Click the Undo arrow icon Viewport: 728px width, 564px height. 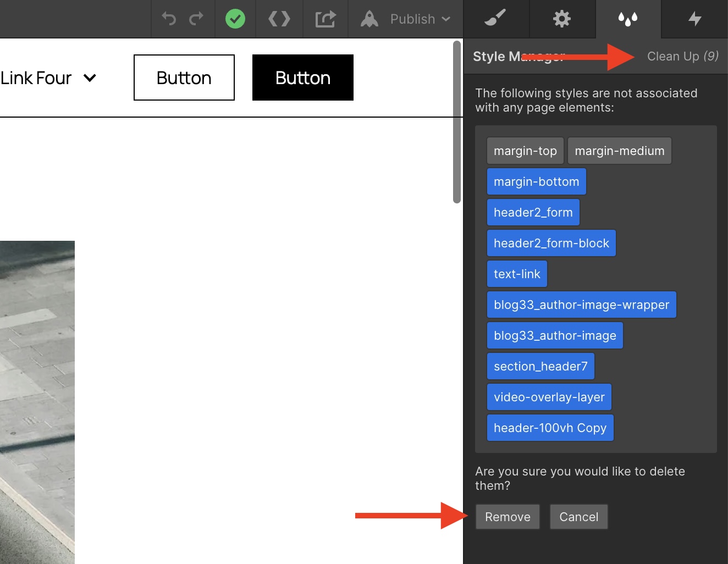(168, 19)
